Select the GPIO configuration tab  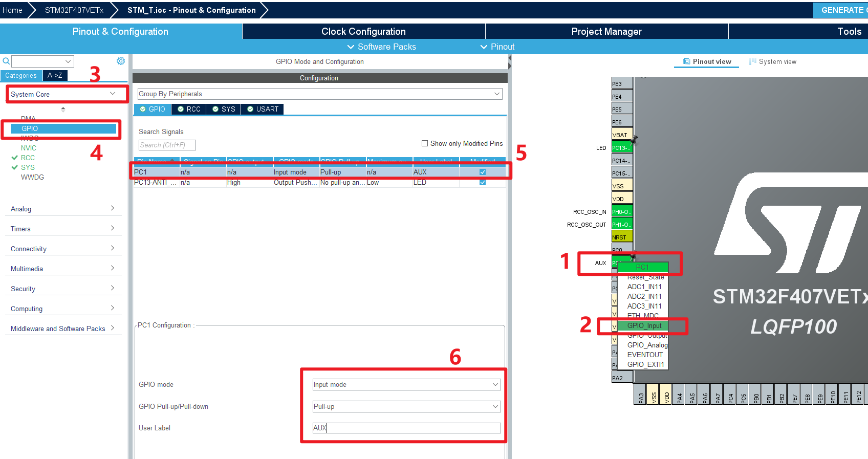point(153,109)
